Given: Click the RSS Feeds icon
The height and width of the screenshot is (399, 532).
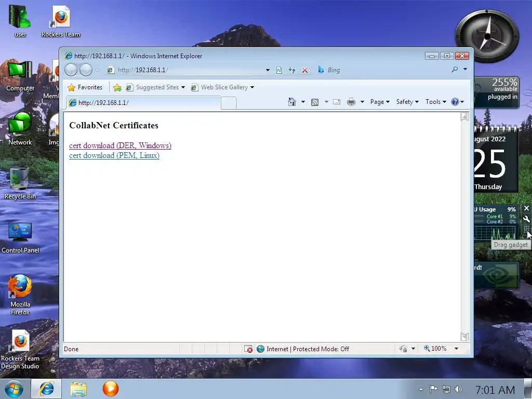Looking at the screenshot, I should pyautogui.click(x=315, y=102).
